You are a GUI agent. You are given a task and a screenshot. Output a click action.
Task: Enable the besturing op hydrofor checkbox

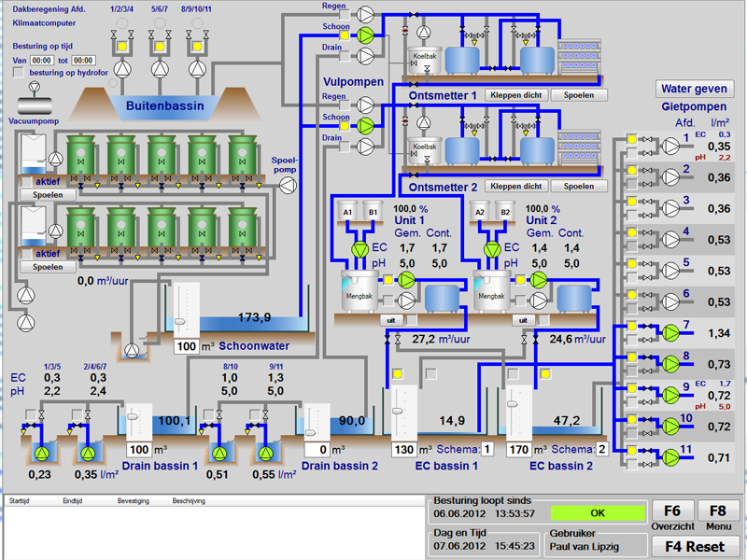[x=19, y=72]
